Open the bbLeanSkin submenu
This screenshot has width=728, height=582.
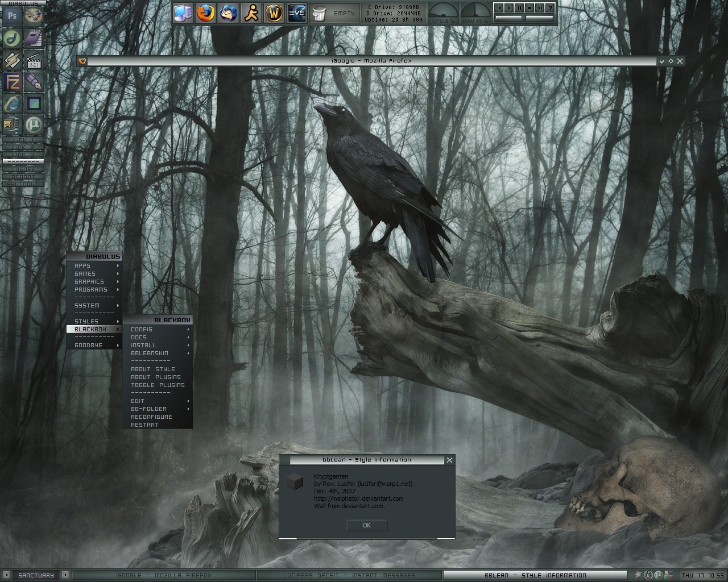click(x=158, y=353)
